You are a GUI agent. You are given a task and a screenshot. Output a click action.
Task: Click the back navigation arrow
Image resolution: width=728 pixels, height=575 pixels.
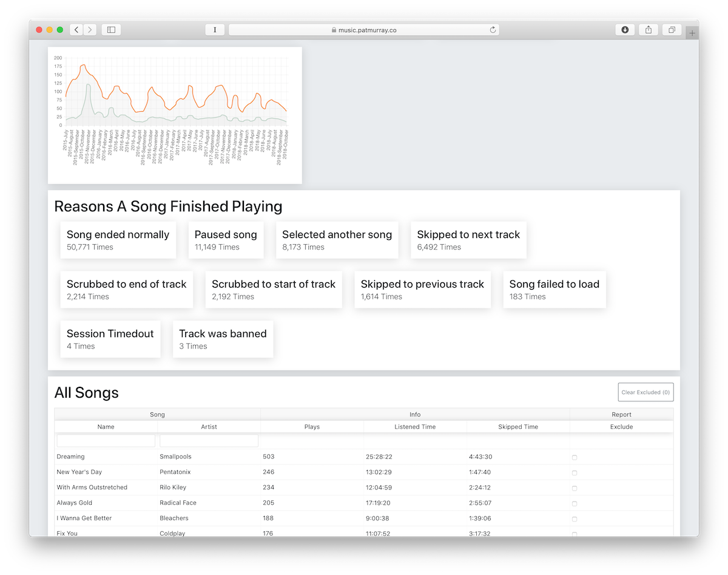(76, 29)
